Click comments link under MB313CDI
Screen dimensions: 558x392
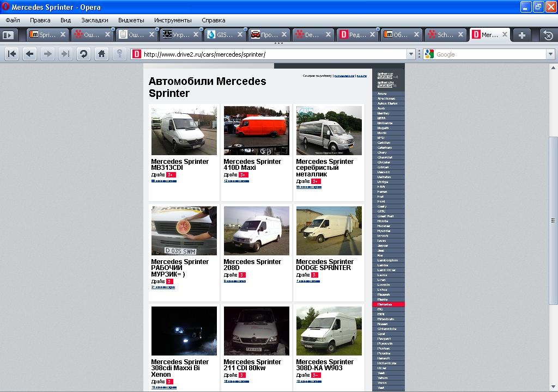coord(163,181)
